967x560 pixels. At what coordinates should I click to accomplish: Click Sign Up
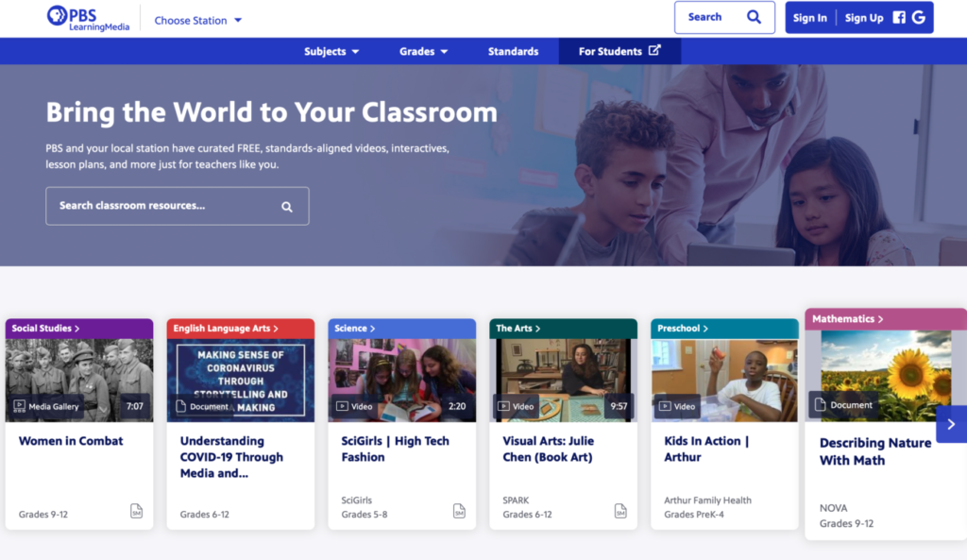[x=863, y=18]
